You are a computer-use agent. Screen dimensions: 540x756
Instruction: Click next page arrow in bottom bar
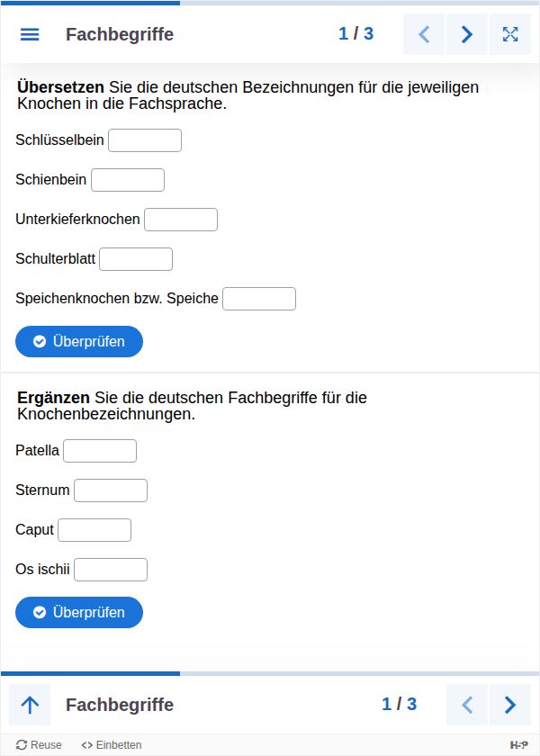tap(510, 705)
